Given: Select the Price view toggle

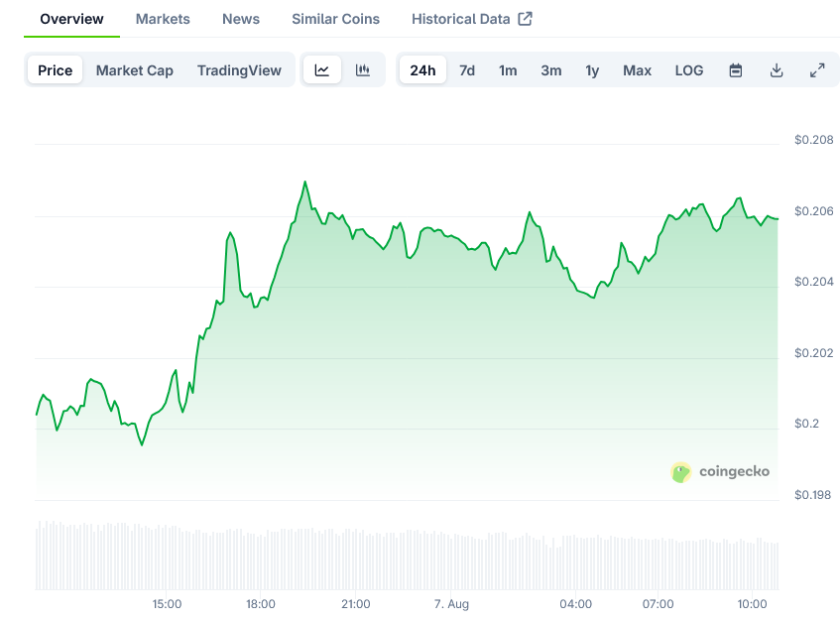Looking at the screenshot, I should coord(56,70).
